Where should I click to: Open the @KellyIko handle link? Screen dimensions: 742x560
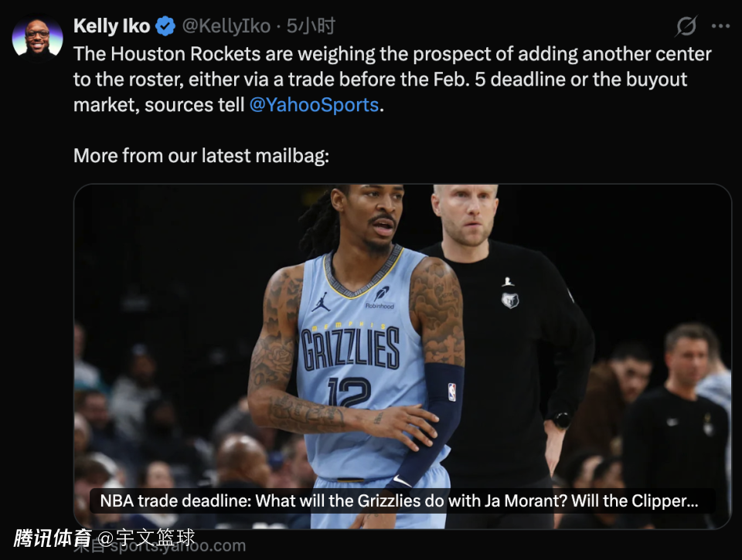(x=226, y=26)
